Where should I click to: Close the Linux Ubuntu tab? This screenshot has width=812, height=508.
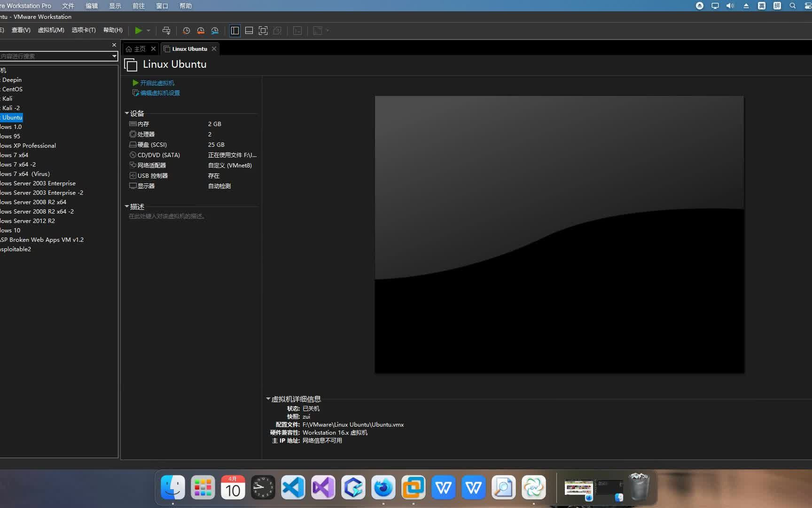pos(214,49)
